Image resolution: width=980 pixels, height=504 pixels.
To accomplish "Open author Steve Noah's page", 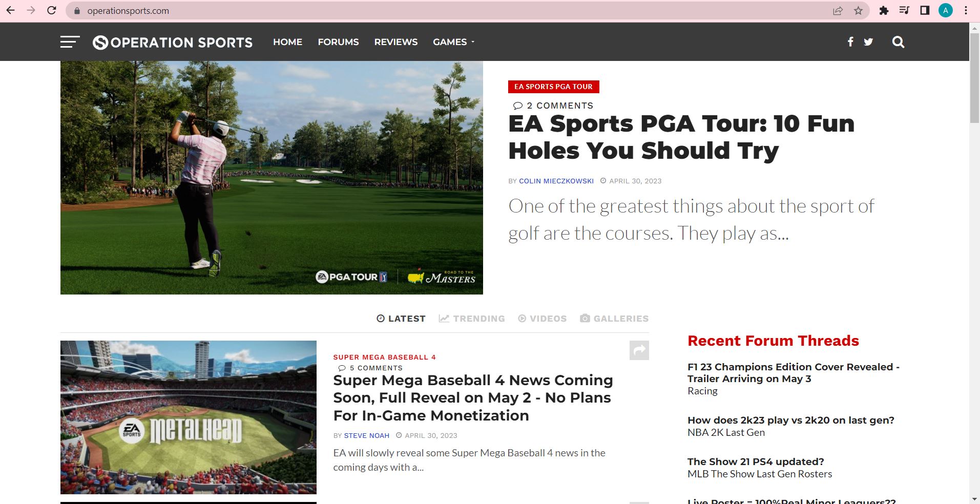I will (367, 435).
